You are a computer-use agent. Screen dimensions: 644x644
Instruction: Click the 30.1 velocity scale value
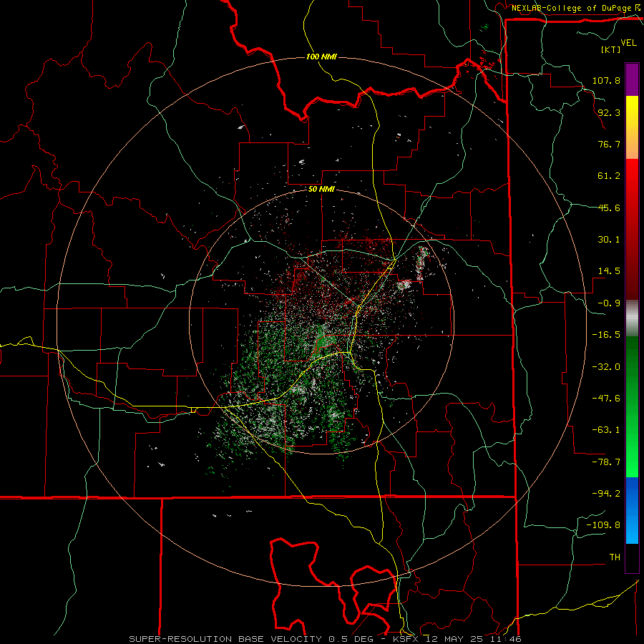click(609, 240)
